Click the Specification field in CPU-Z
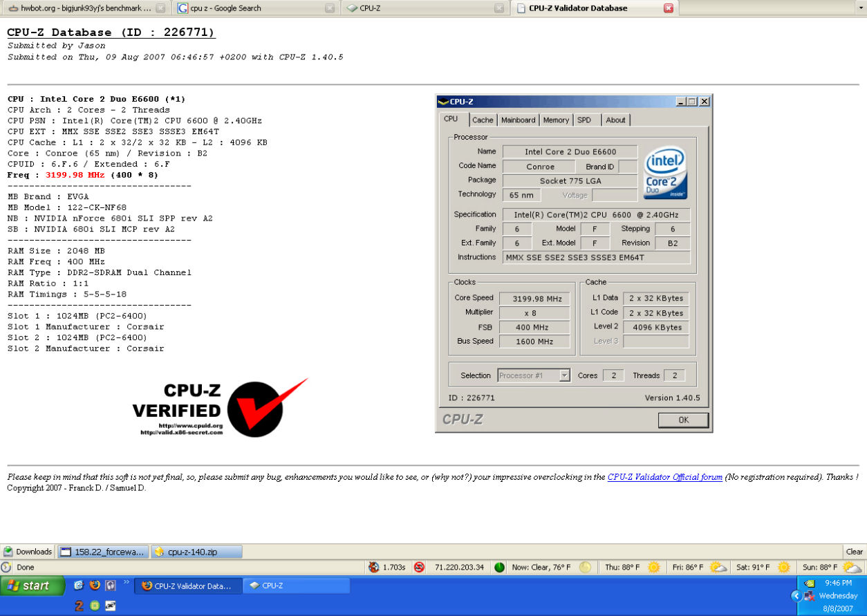The width and height of the screenshot is (867, 616). pos(596,215)
